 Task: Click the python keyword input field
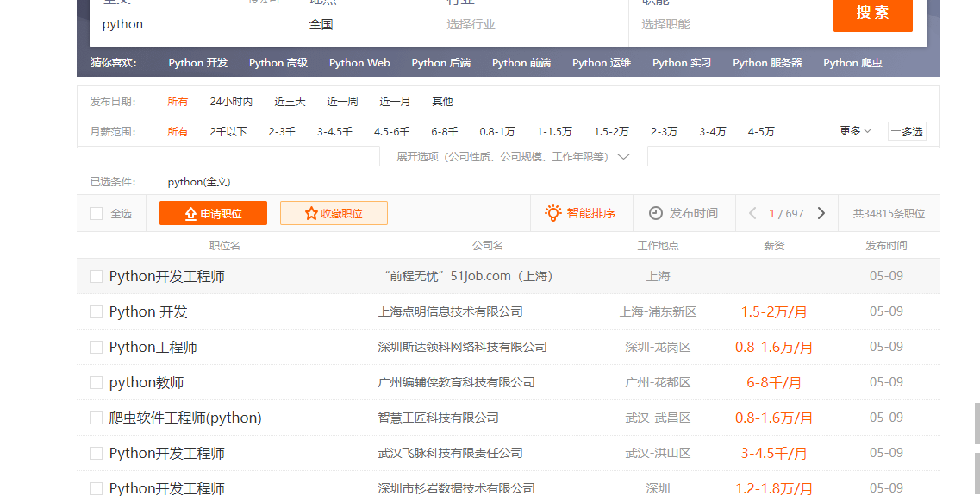192,24
